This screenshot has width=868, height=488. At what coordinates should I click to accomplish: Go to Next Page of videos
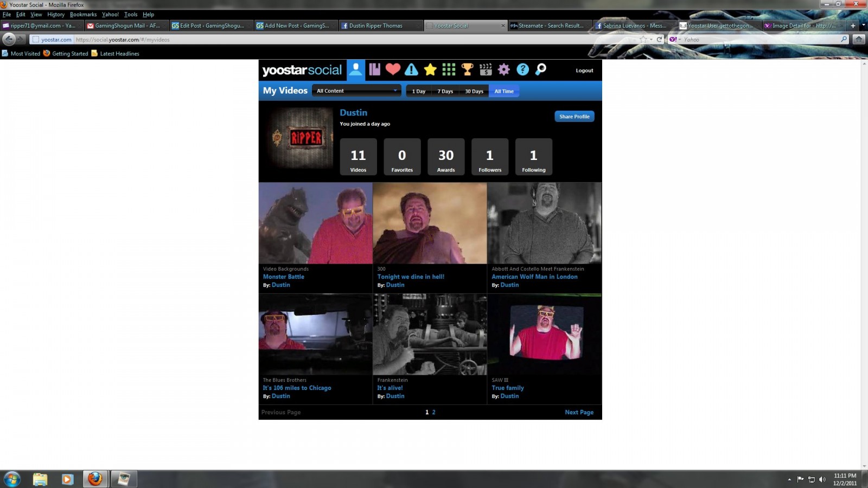[579, 412]
